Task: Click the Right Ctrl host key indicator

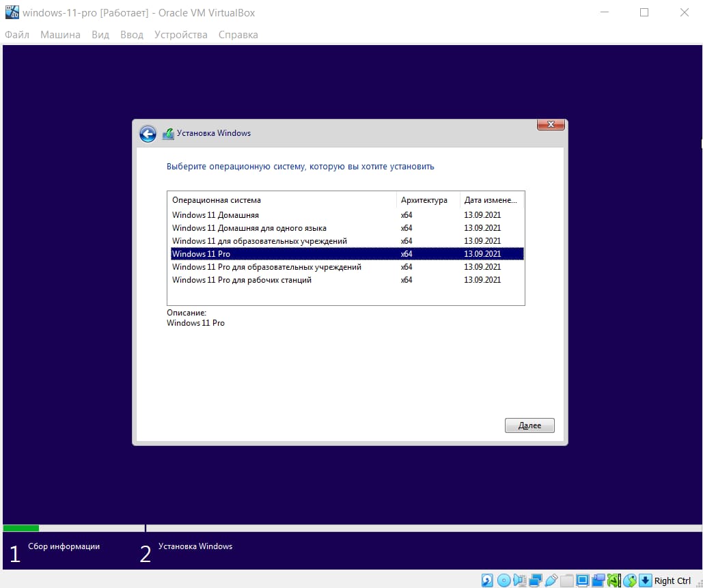Action: click(x=672, y=580)
